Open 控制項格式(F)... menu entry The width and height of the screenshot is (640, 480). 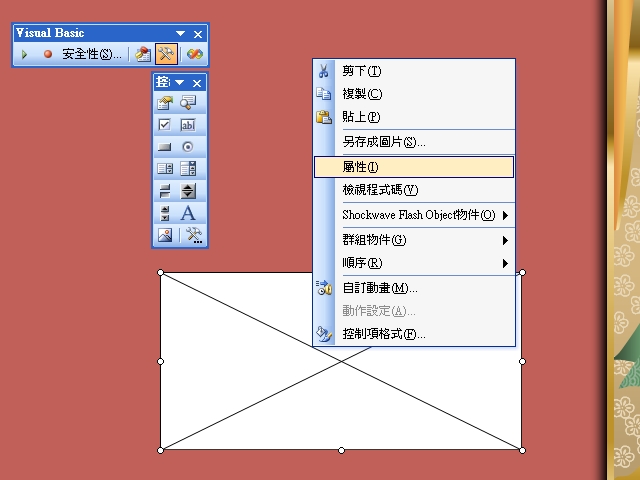point(414,334)
